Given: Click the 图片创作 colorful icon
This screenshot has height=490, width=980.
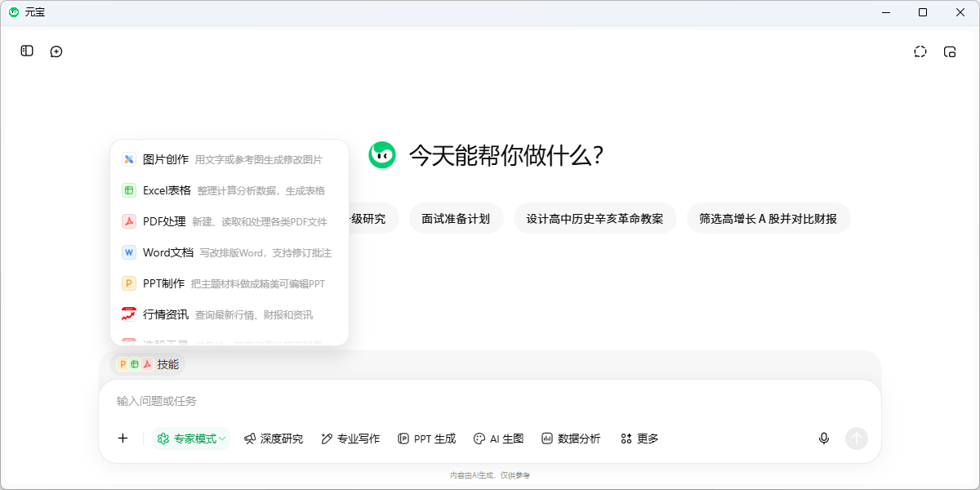Looking at the screenshot, I should click(x=129, y=159).
